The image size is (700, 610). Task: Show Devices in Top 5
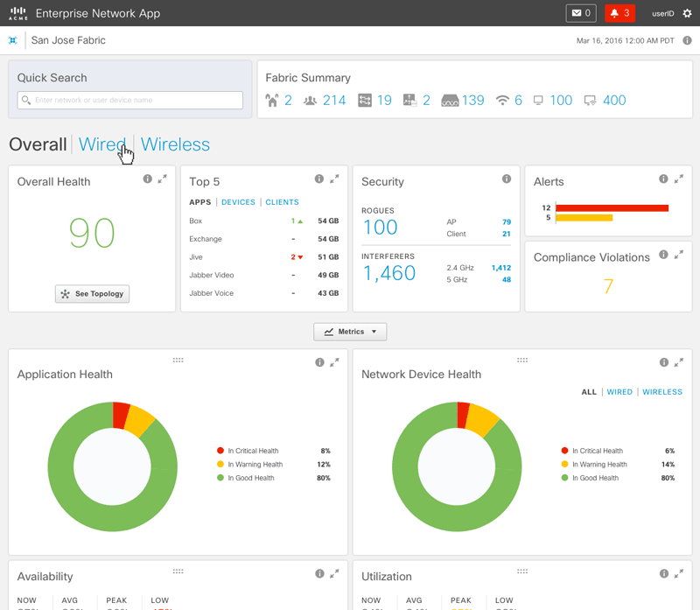238,202
